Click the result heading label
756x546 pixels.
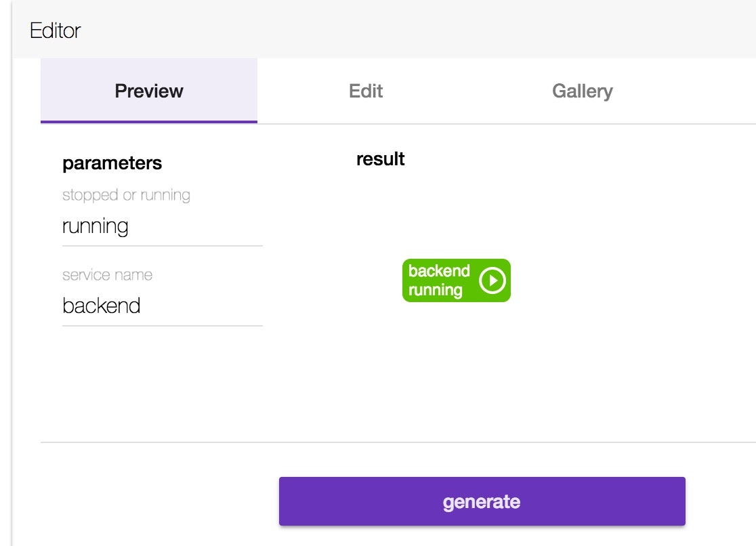381,159
